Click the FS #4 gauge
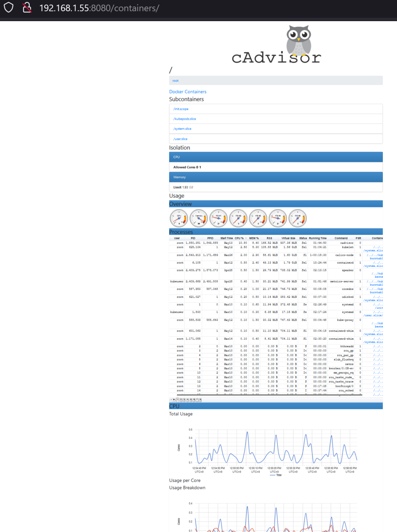The image size is (397, 532). tap(278, 219)
